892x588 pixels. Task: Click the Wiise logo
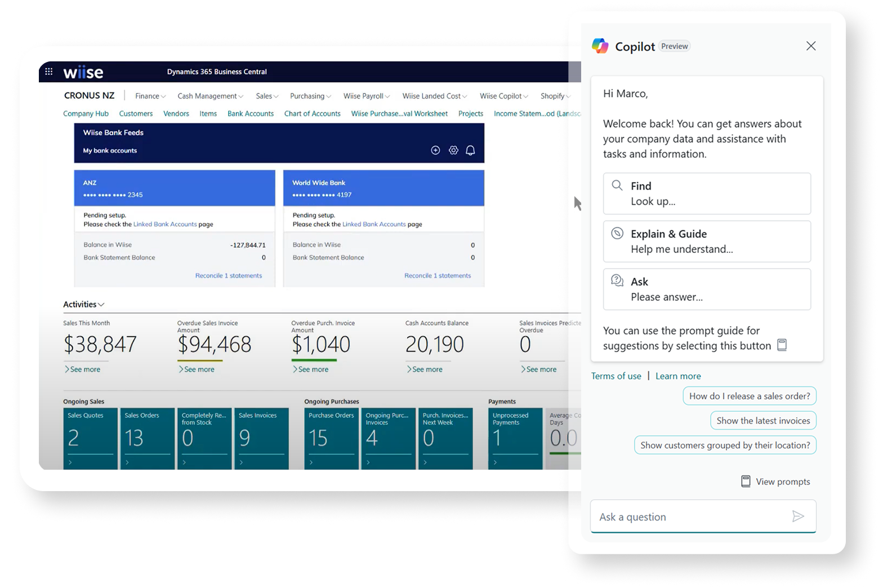tap(83, 72)
